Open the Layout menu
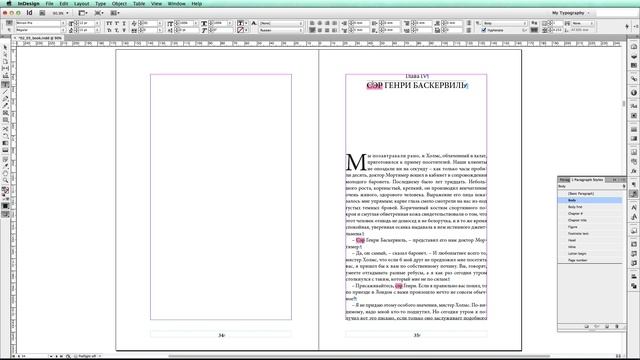This screenshot has width=640, height=360. pyautogui.click(x=81, y=4)
